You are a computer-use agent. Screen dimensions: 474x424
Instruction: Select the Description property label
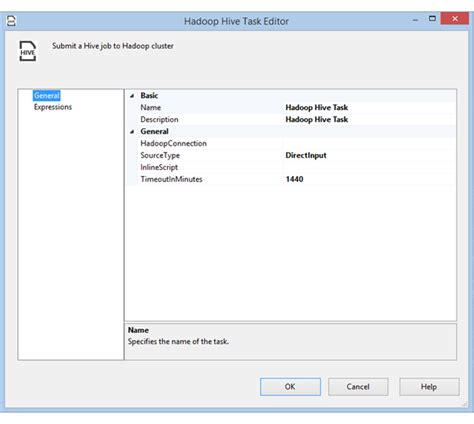tap(159, 119)
